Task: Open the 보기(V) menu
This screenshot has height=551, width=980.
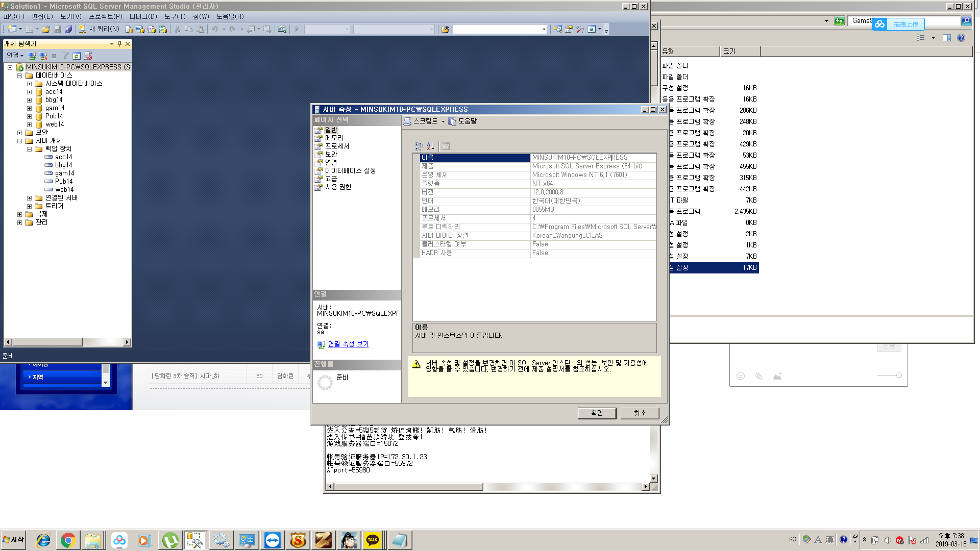Action: coord(70,16)
